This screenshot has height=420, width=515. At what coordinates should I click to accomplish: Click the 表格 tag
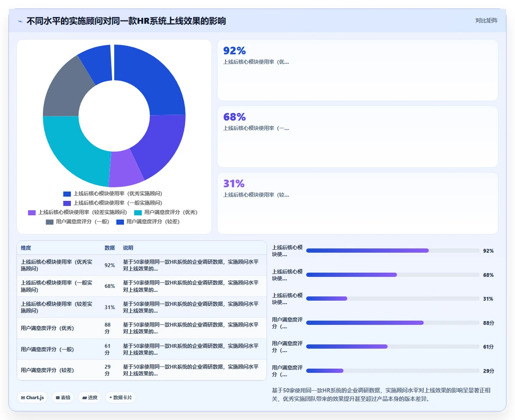(63, 397)
